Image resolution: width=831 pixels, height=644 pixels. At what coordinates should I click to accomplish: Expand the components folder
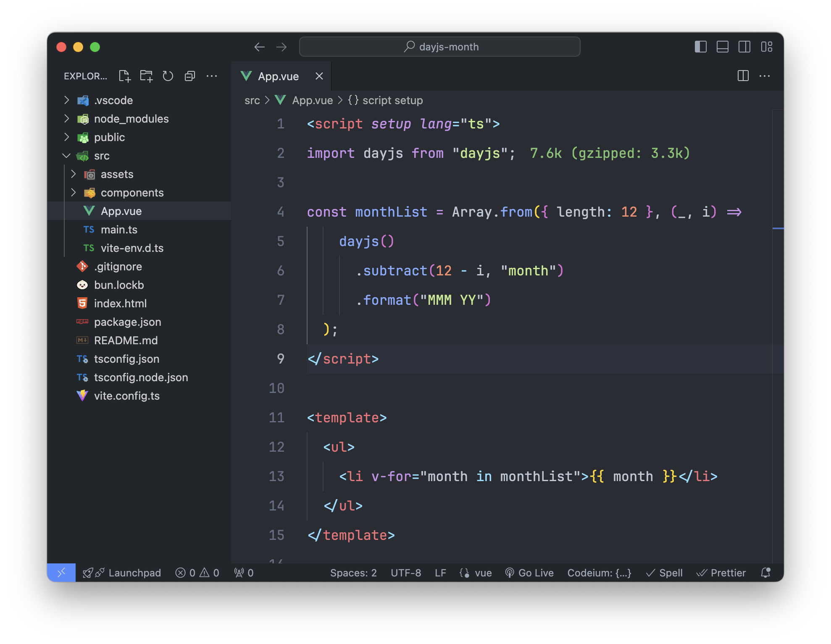(139, 193)
